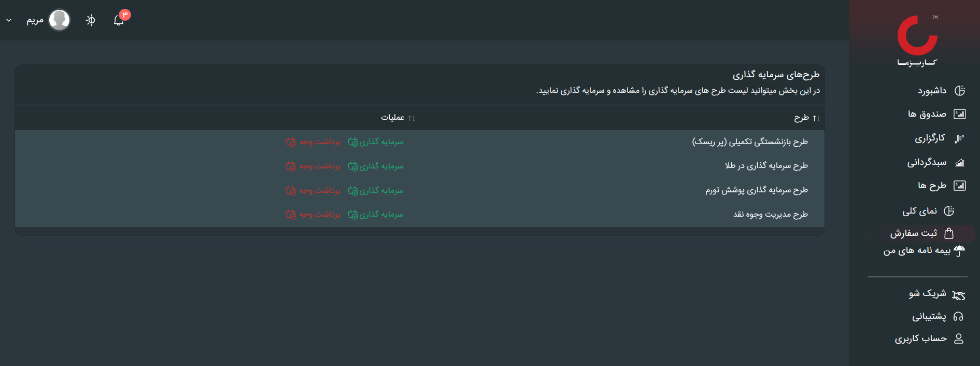Open the شریک شو handshake icon
980x366 pixels.
point(959,295)
